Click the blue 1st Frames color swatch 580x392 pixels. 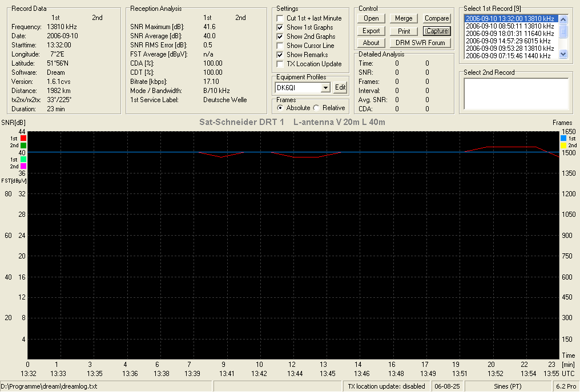(x=563, y=138)
